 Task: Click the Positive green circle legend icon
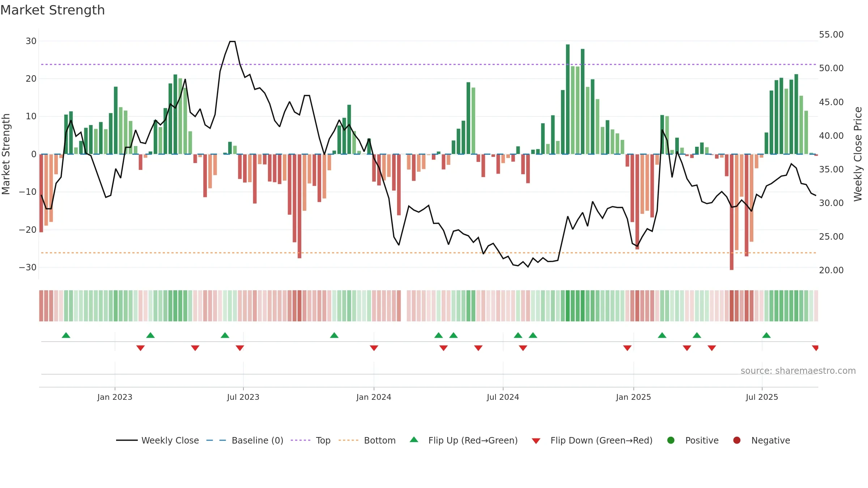point(671,440)
